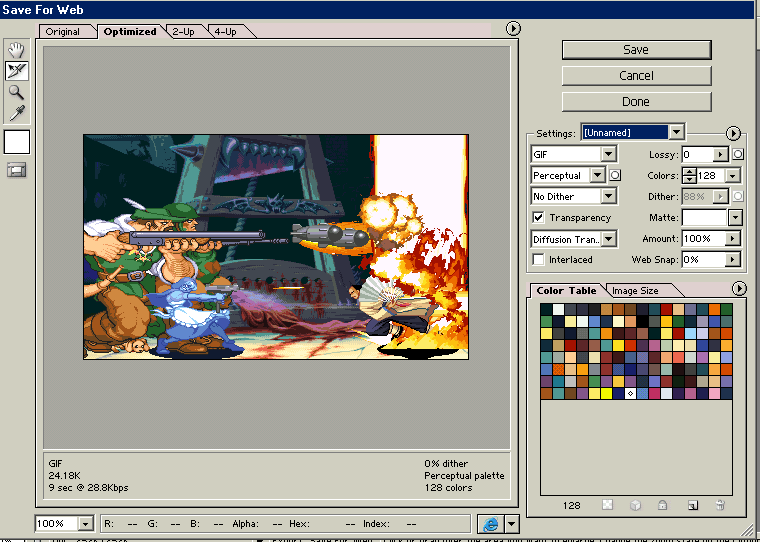760x542 pixels.
Task: Activate the Zoom tool
Action: pos(17,91)
